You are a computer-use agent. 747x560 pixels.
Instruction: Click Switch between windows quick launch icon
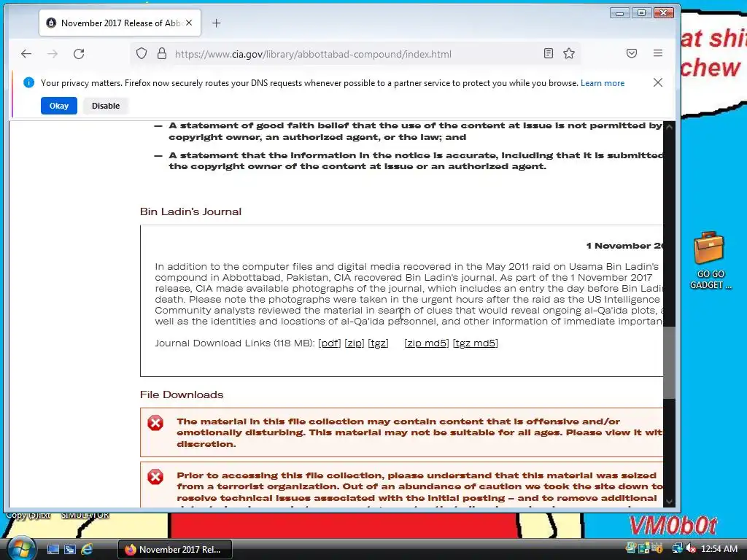click(70, 549)
